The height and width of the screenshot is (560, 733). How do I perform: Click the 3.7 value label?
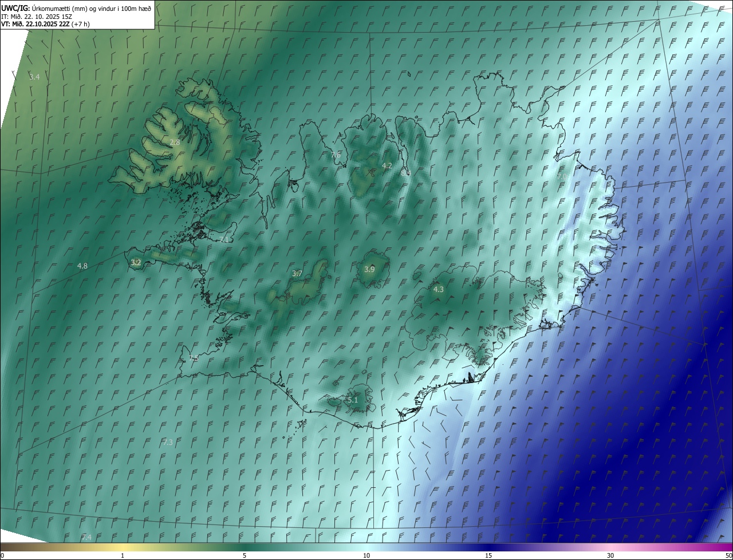(x=297, y=274)
